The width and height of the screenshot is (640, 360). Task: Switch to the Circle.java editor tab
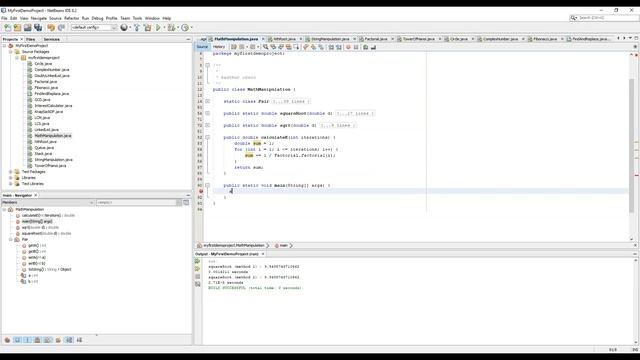pos(458,39)
